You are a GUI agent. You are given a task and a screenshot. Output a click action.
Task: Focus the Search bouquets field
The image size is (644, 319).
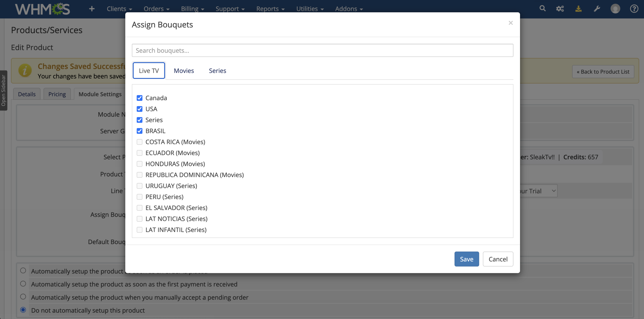click(323, 50)
